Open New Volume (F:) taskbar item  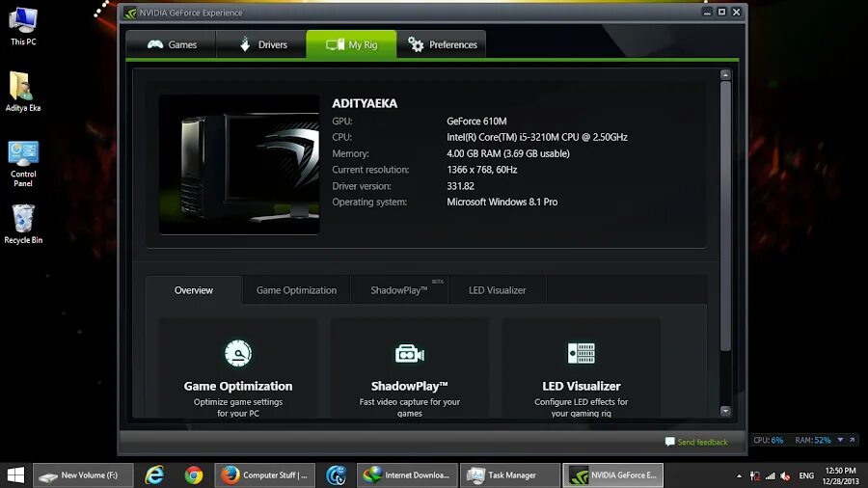[83, 475]
